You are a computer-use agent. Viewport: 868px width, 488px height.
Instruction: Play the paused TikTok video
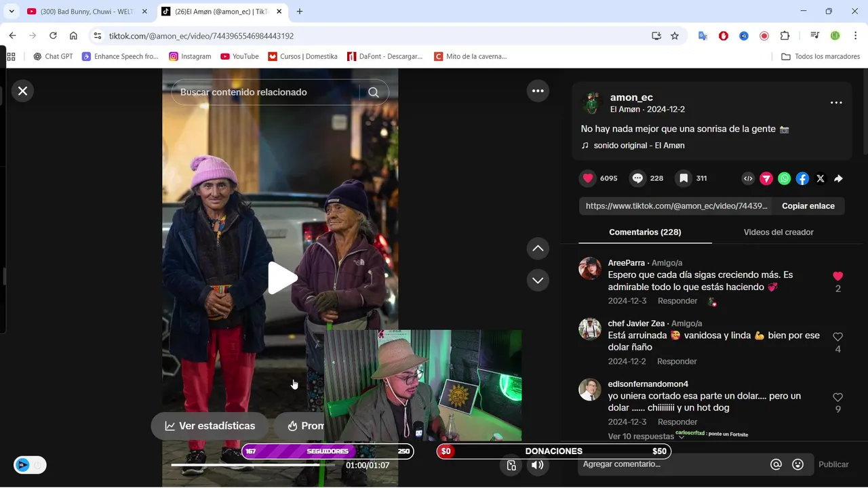(x=282, y=278)
